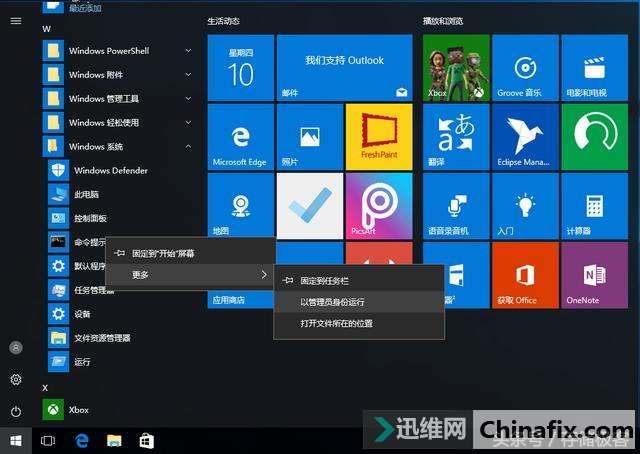This screenshot has height=454, width=640.
Task: Open the green headphone-arc tile
Action: (x=594, y=137)
